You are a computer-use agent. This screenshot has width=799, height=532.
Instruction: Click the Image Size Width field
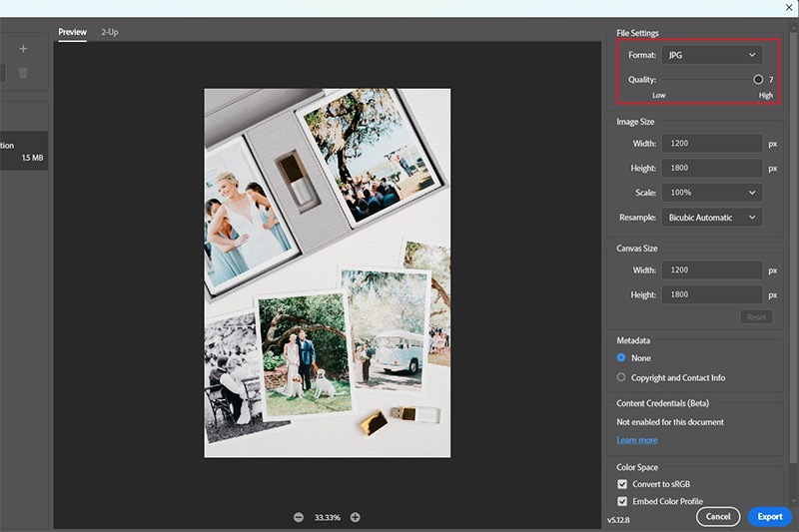(711, 144)
